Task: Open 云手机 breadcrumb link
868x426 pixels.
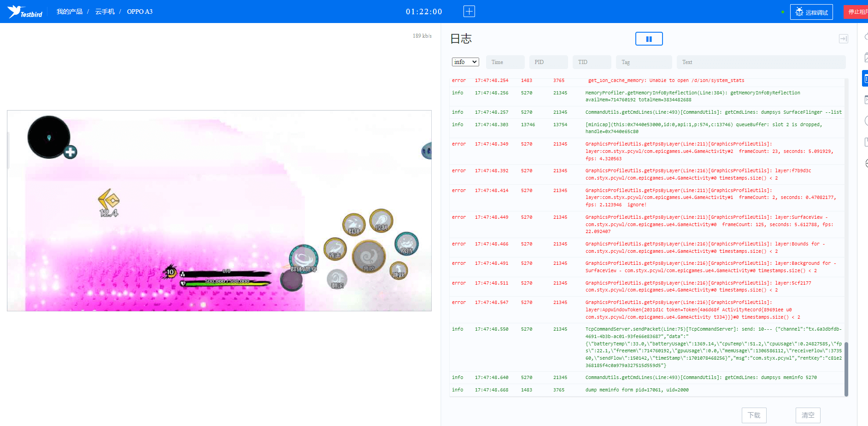Action: pos(105,12)
